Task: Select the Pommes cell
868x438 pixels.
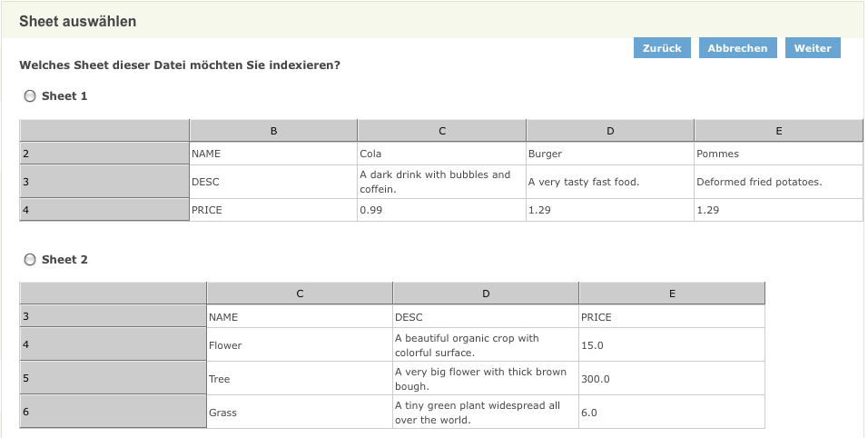Action: point(778,154)
